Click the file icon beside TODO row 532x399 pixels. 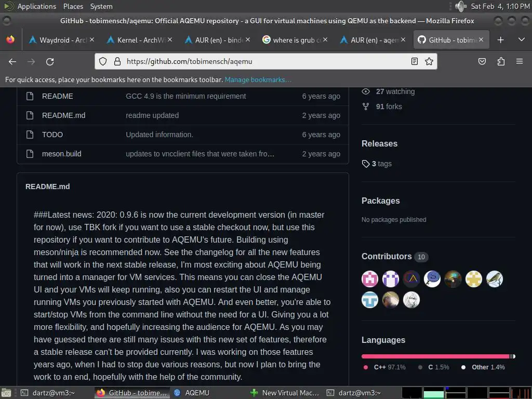coord(30,135)
